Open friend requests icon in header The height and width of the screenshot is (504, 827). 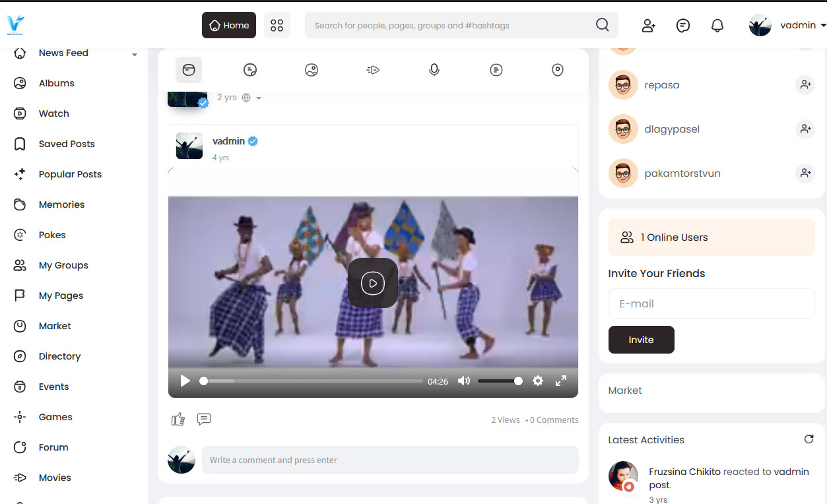tap(649, 26)
